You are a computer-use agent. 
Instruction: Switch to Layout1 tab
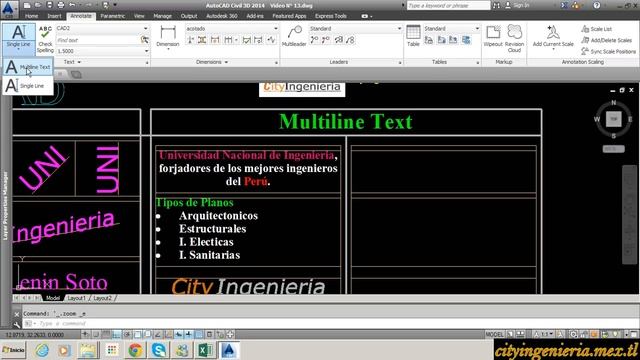coord(77,298)
